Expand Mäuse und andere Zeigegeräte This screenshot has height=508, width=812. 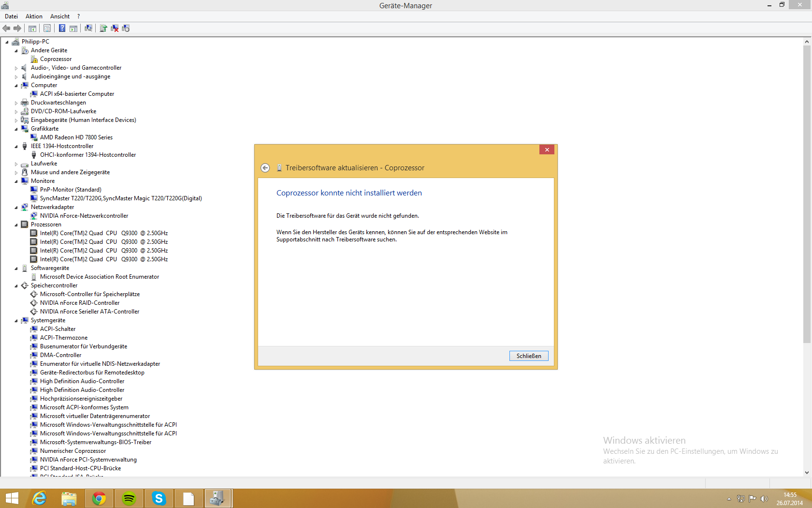[x=16, y=173]
